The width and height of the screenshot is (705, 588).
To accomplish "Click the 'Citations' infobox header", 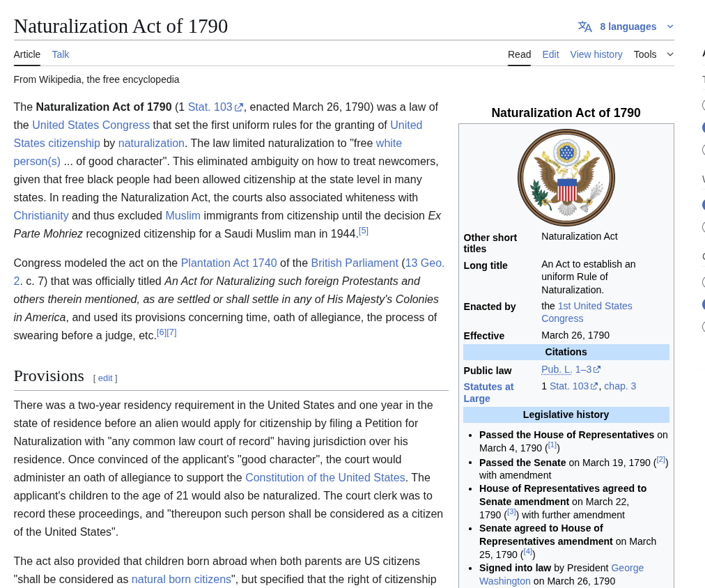I will (566, 352).
